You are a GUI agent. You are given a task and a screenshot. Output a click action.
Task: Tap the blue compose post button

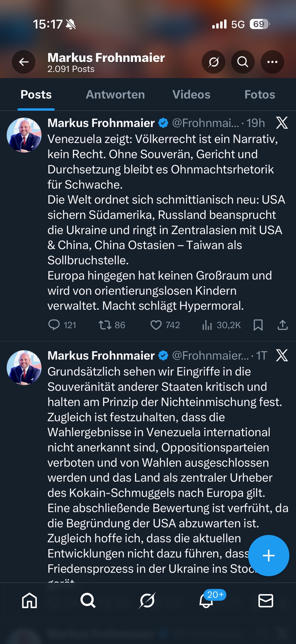(268, 555)
